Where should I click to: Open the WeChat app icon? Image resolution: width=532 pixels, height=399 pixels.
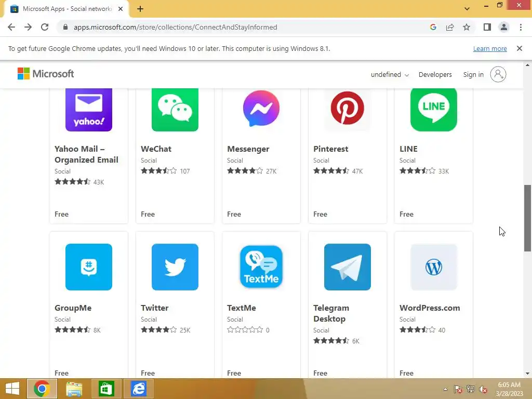[x=175, y=110]
